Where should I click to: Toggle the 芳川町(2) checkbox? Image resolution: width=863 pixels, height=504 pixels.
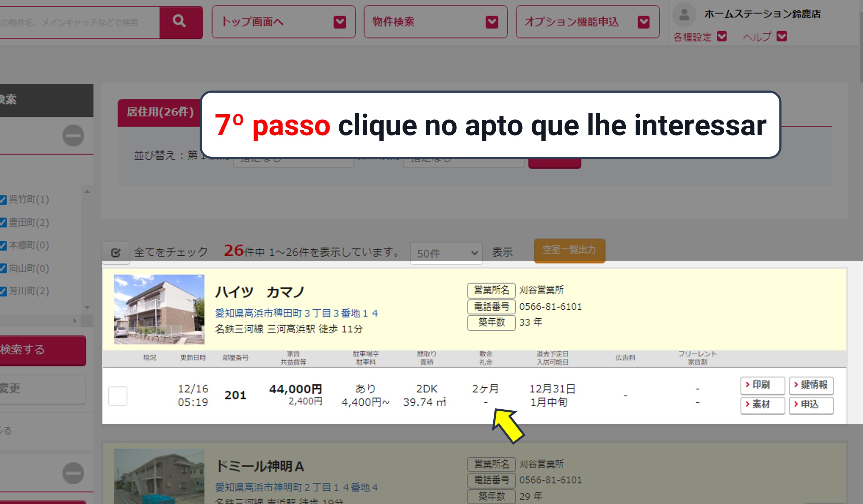tap(3, 291)
